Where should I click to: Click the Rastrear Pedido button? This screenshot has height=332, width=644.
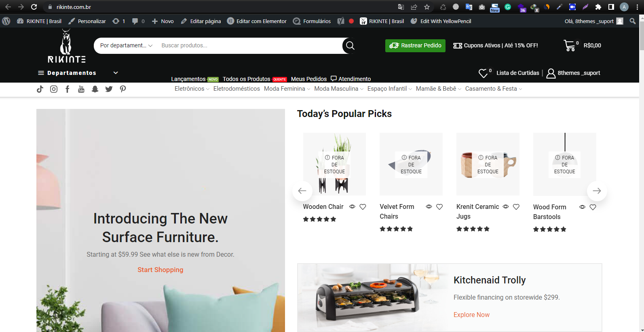click(x=415, y=46)
